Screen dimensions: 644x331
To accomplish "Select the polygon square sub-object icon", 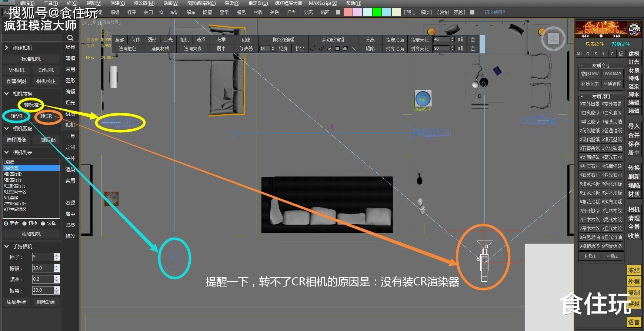I will click(337, 49).
